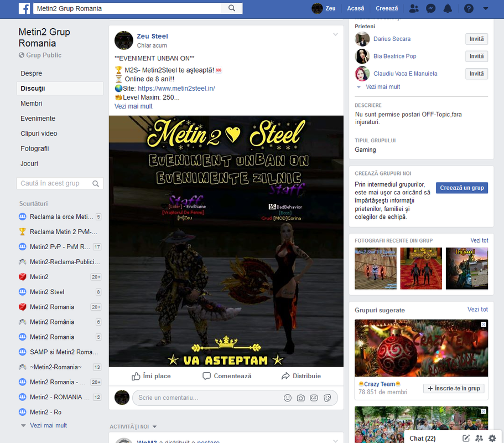Insert GIF via GIF icon in comment box
The width and height of the screenshot is (504, 443).
click(x=314, y=398)
